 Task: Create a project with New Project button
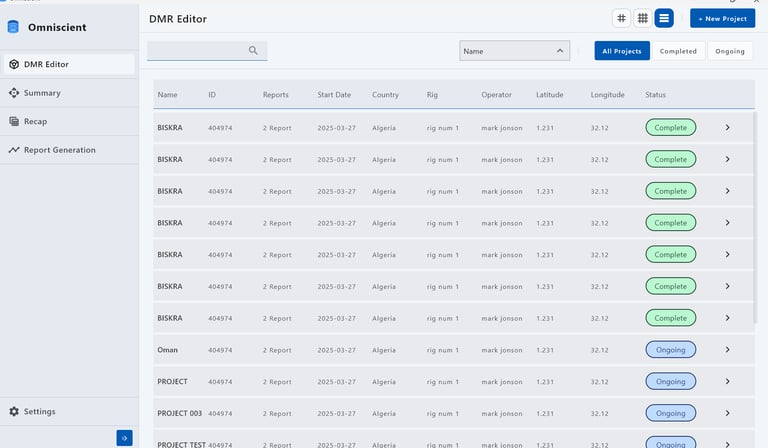[x=722, y=19]
